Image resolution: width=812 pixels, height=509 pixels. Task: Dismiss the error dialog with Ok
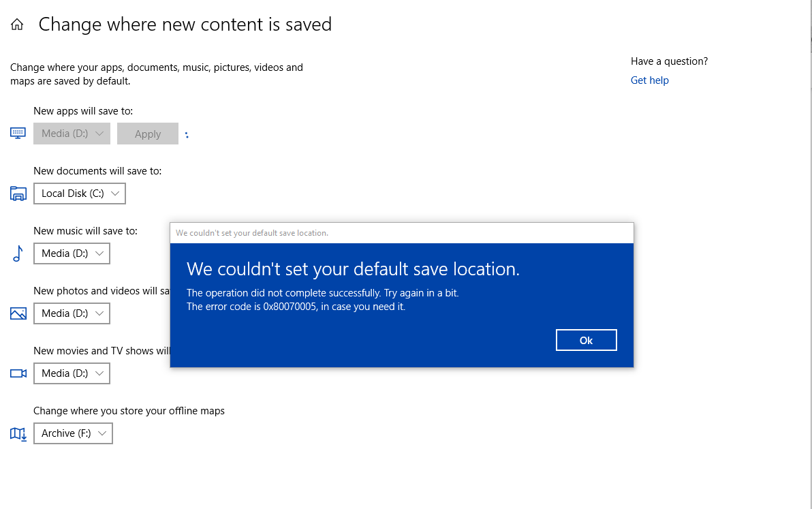587,340
